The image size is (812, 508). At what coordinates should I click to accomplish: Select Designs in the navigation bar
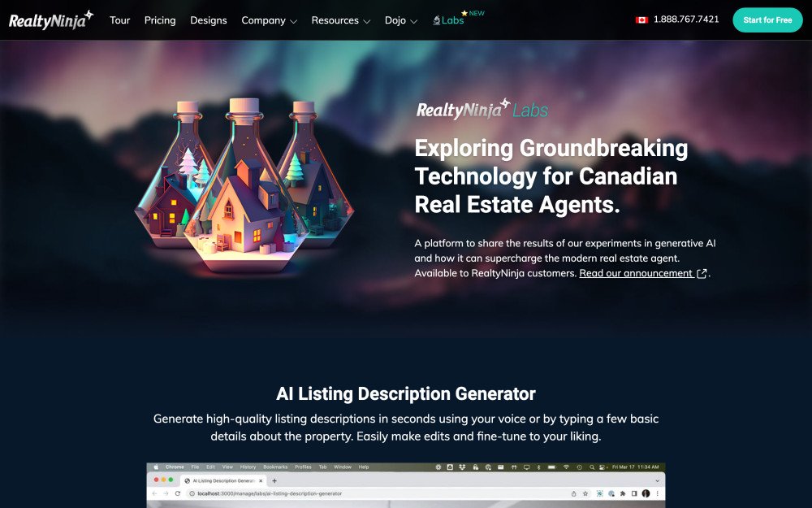[x=209, y=20]
